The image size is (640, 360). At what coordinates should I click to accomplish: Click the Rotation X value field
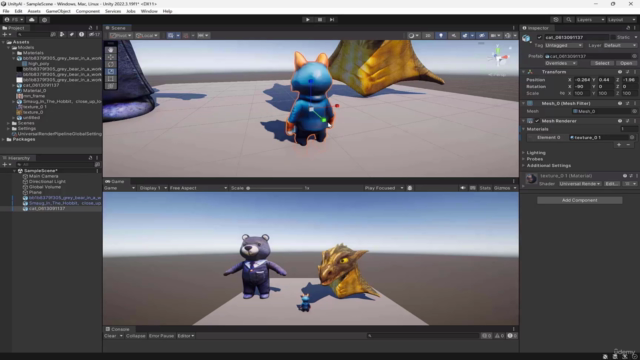click(x=582, y=87)
